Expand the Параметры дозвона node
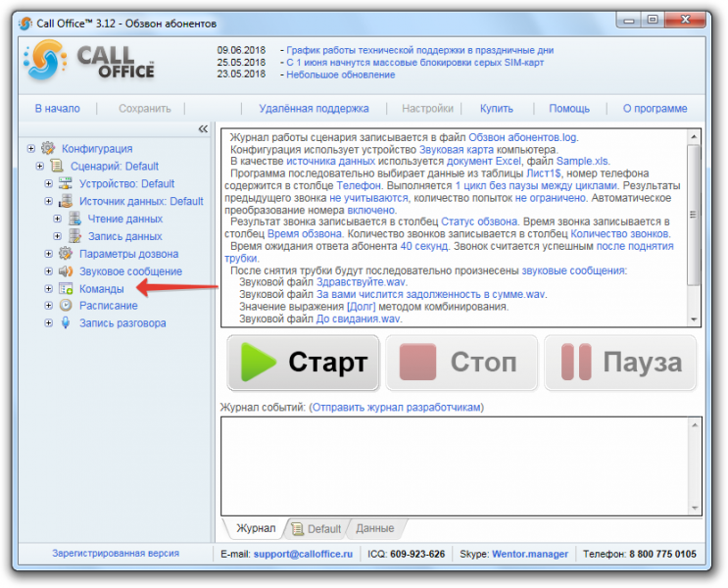 point(48,254)
